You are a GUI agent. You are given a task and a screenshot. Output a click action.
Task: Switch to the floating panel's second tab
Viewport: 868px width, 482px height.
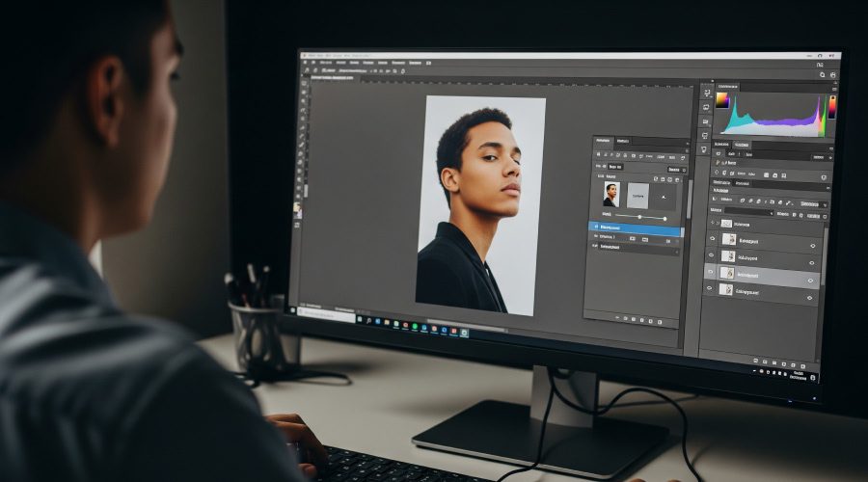coord(623,141)
